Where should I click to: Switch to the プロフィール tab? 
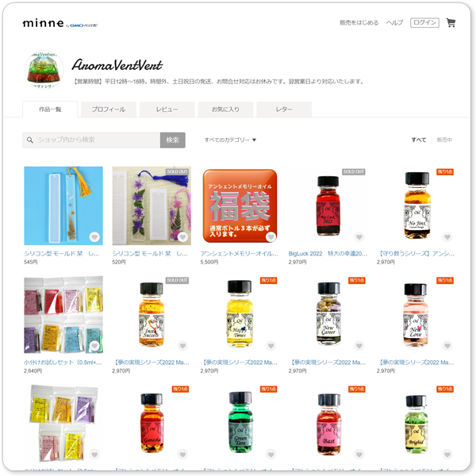[109, 109]
